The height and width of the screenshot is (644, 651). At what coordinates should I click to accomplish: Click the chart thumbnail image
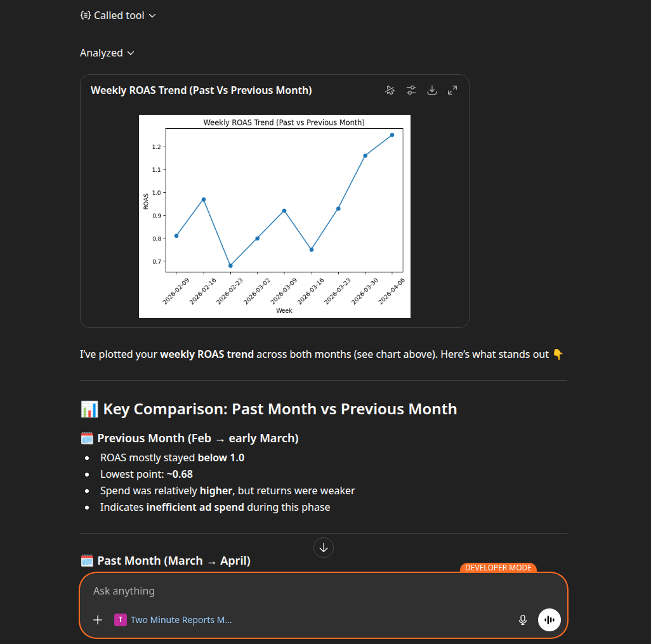(x=275, y=216)
